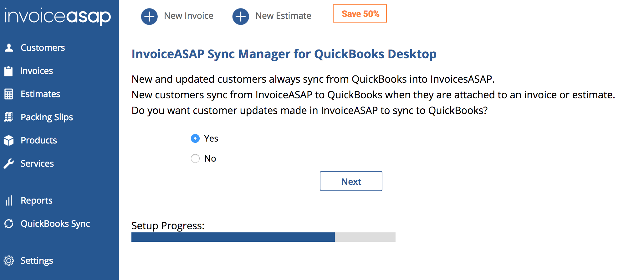The height and width of the screenshot is (280, 644).
Task: Click the Setup Progress bar
Action: pyautogui.click(x=263, y=237)
